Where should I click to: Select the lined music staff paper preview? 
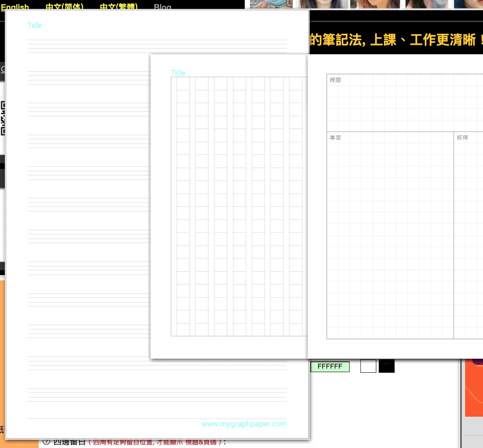(x=78, y=224)
